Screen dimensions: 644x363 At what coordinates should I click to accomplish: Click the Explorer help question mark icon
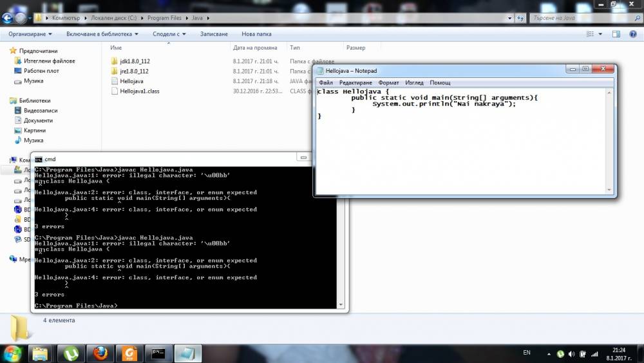click(633, 34)
